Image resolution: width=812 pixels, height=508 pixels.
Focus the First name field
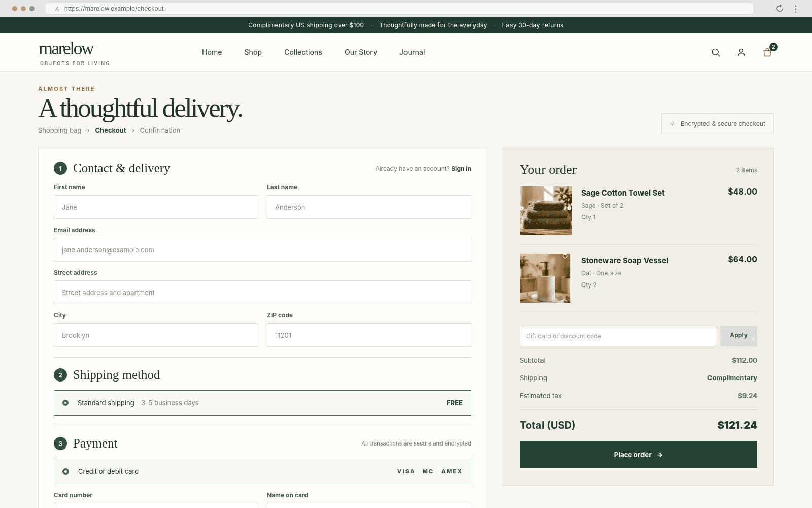click(x=156, y=207)
